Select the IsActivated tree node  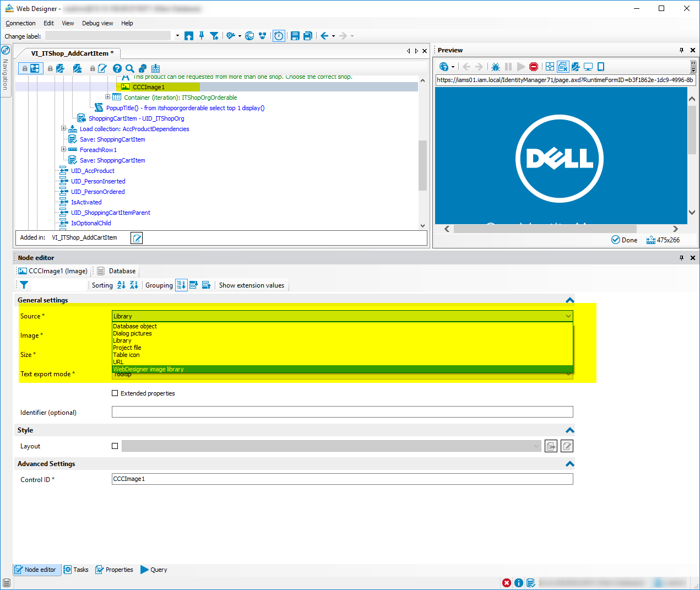(86, 202)
